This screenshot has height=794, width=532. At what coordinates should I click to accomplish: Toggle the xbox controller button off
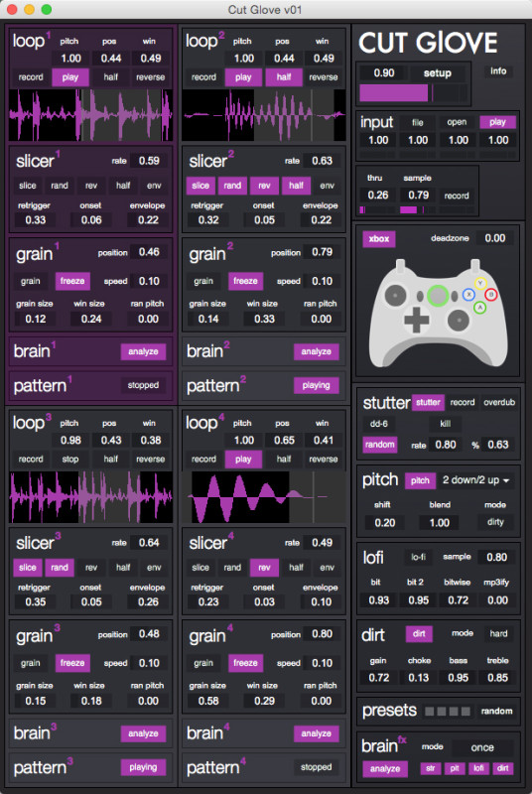(x=379, y=238)
